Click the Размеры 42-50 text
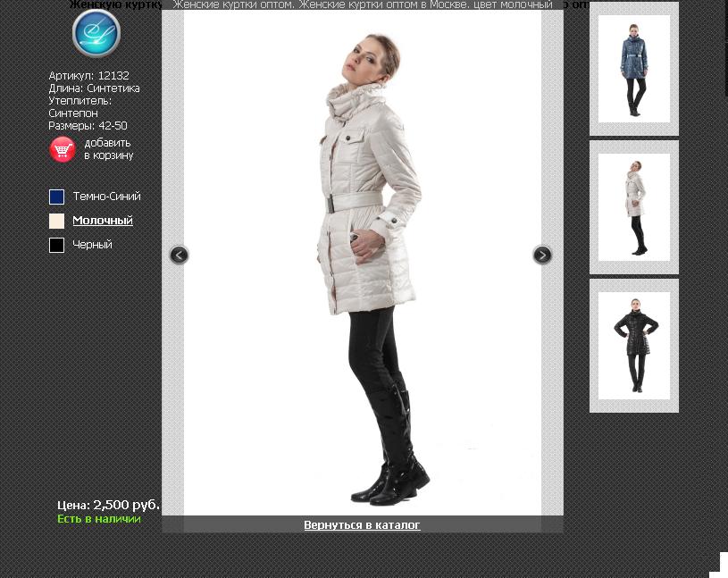The image size is (728, 578). coord(88,126)
